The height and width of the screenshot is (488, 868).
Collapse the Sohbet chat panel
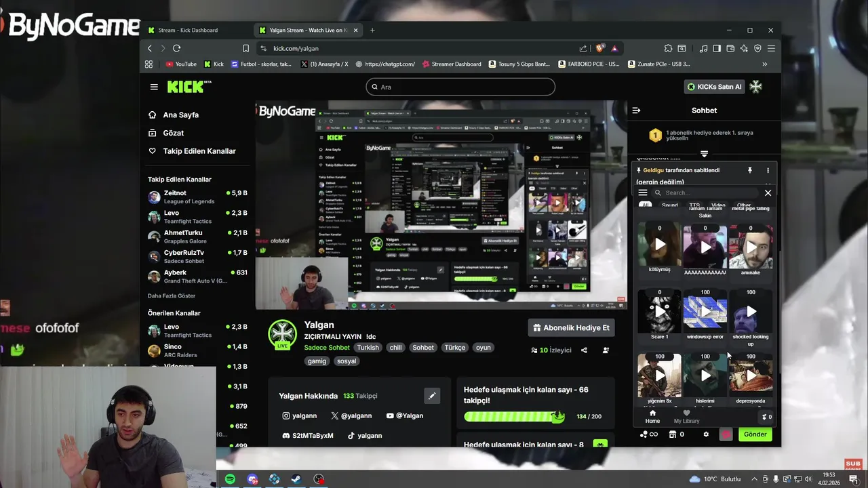[636, 110]
